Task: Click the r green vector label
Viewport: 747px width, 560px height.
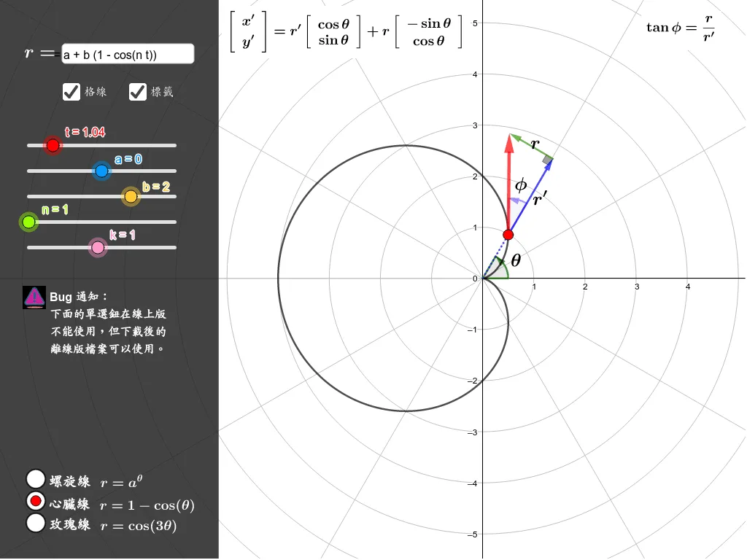Action: click(535, 144)
